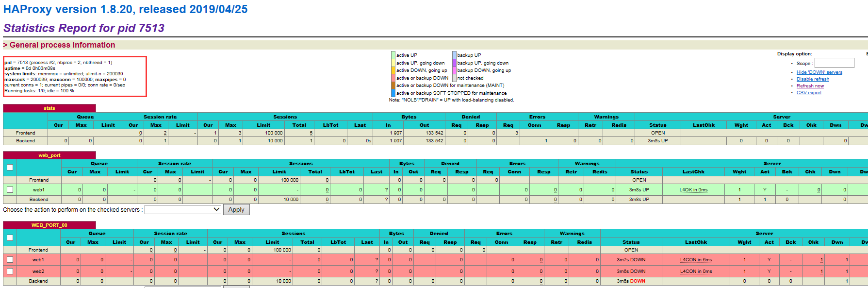Click 'OPEN' status in stats Frontend row

tap(658, 133)
